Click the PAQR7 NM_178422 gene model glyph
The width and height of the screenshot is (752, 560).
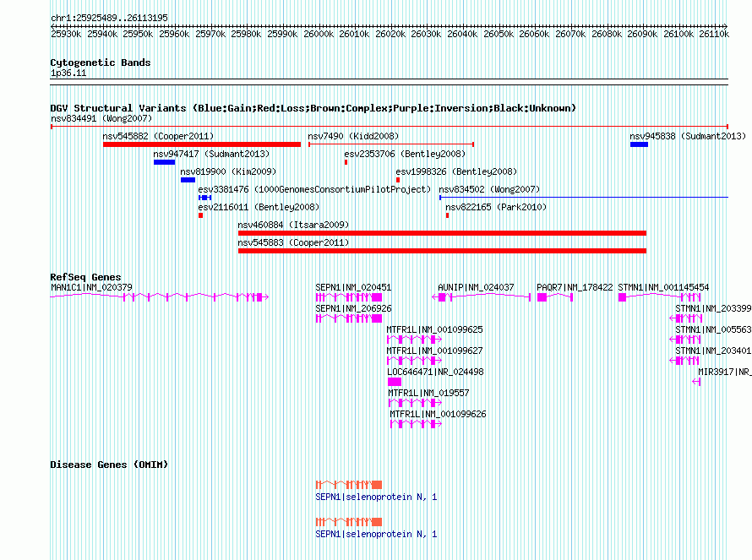[555, 297]
